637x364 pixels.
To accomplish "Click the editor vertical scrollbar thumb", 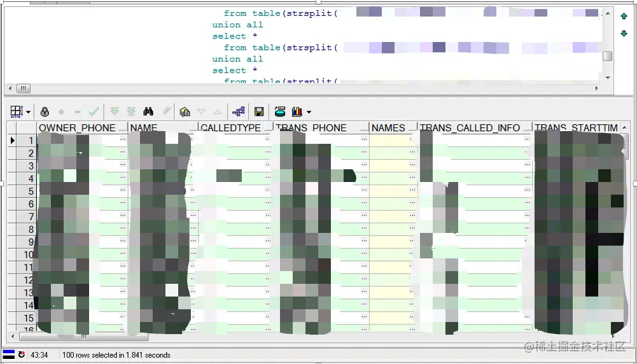I will click(x=608, y=56).
